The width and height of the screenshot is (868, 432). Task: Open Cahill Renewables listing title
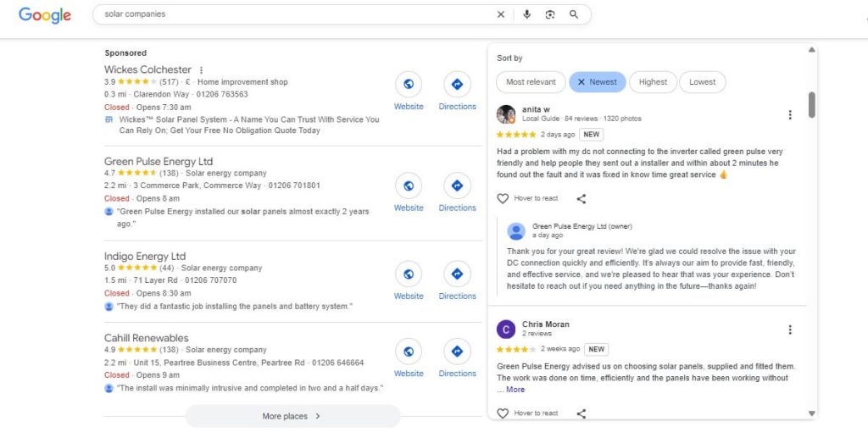tap(146, 338)
